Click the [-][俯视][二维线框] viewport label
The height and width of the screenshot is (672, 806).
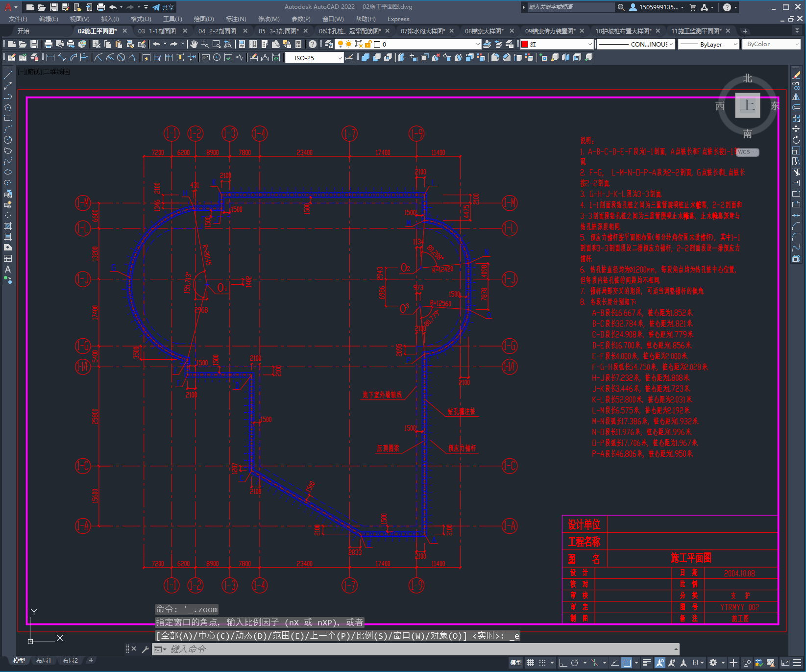(44, 72)
